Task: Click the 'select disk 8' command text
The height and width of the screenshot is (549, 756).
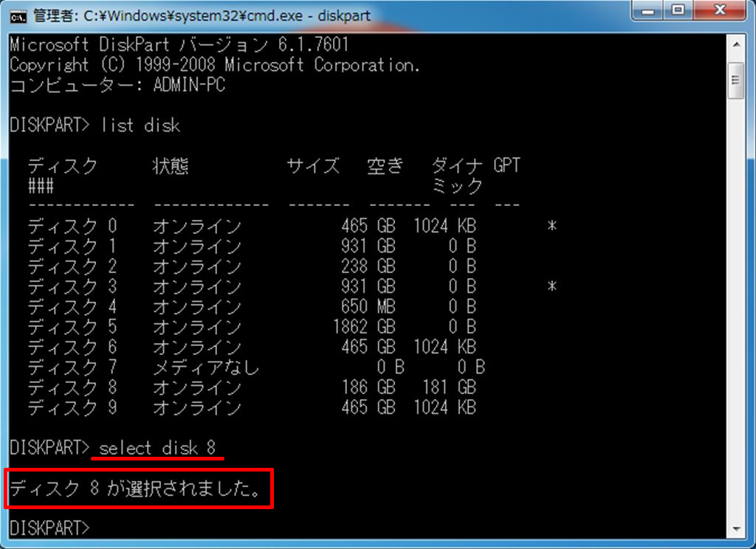Action: click(x=157, y=448)
